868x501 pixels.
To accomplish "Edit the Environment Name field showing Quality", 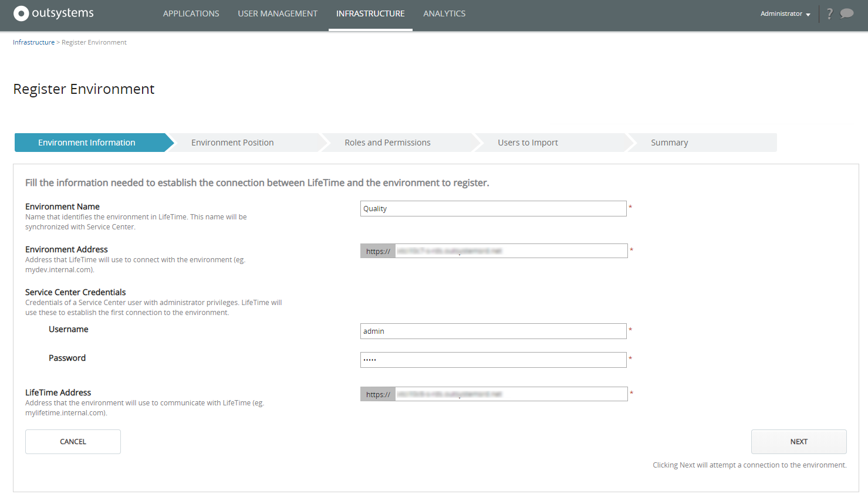I will point(493,208).
